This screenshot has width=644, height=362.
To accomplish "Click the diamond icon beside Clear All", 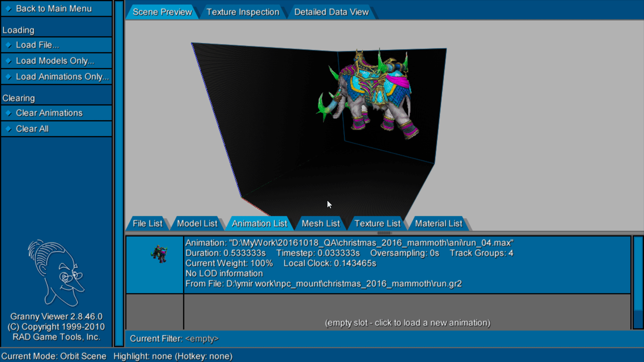I will click(9, 129).
